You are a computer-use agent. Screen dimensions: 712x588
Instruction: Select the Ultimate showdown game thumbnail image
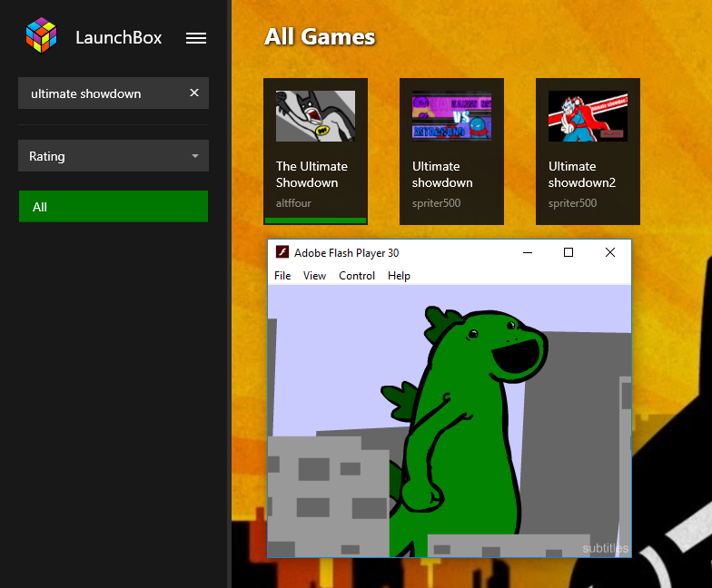tap(451, 116)
